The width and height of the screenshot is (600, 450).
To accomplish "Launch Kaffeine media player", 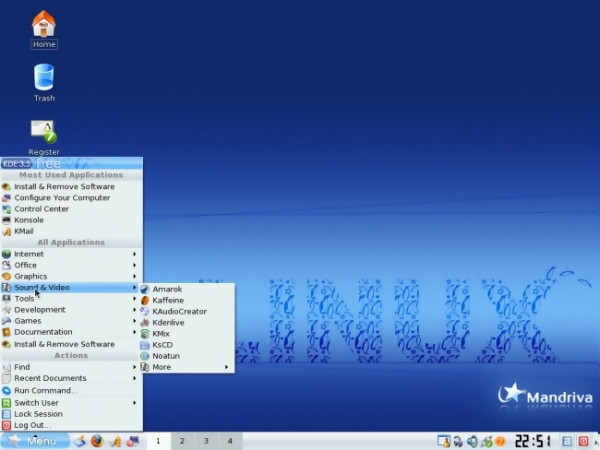I will pyautogui.click(x=168, y=300).
